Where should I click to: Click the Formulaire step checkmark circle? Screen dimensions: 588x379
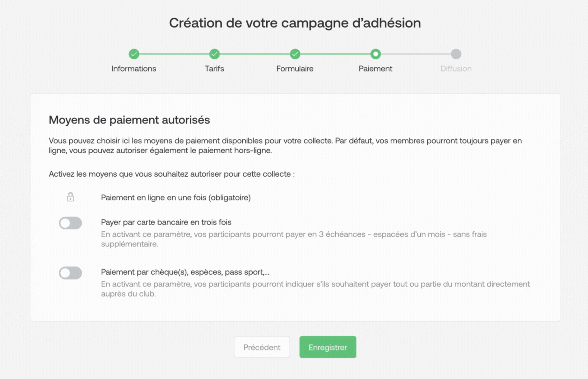(x=295, y=54)
